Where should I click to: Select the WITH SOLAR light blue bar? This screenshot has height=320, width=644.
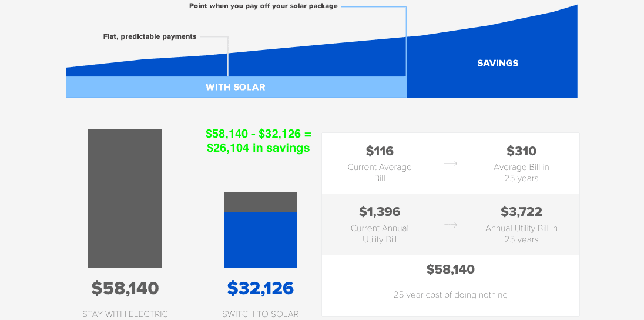236,87
